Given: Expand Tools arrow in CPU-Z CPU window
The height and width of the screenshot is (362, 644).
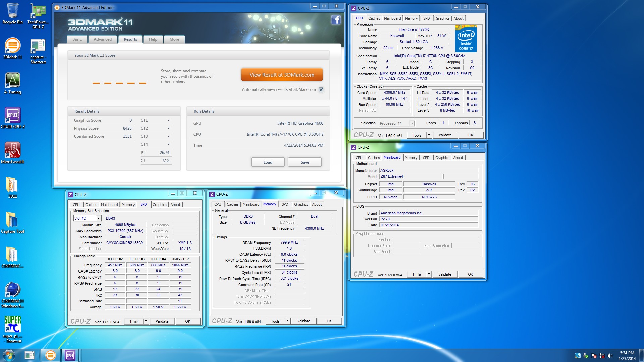Looking at the screenshot, I should click(x=429, y=135).
